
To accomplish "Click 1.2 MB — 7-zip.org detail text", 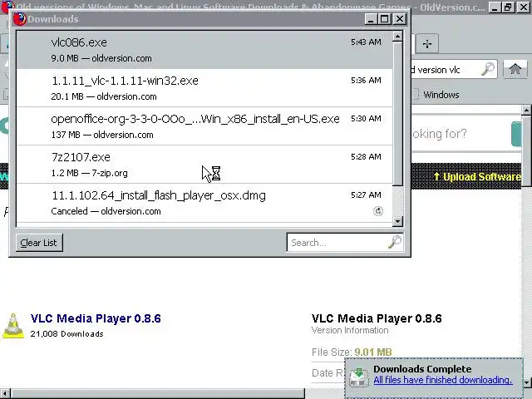I will [89, 174].
